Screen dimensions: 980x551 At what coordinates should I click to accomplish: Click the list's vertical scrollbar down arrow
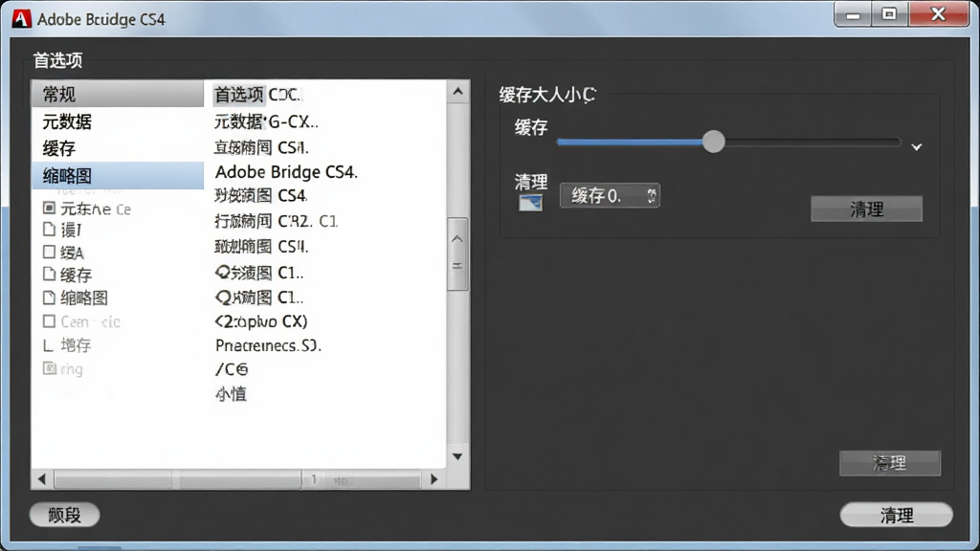click(x=457, y=456)
